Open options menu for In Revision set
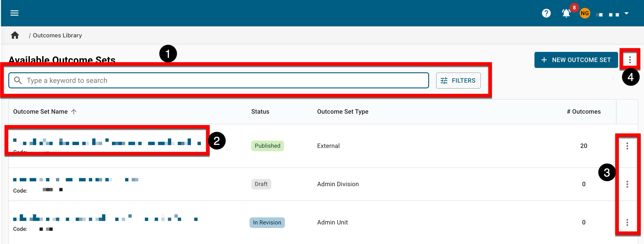 tap(627, 222)
